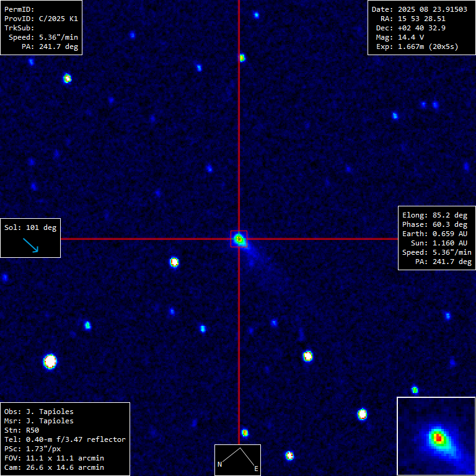The width and height of the screenshot is (476, 476).
Task: Click the large bright star near bottom-left
Action: (x=50, y=361)
